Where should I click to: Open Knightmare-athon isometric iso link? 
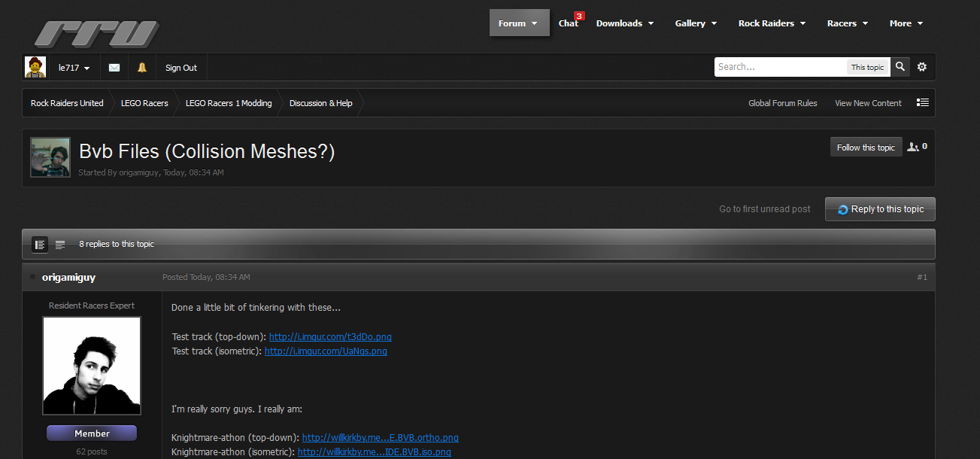[375, 452]
